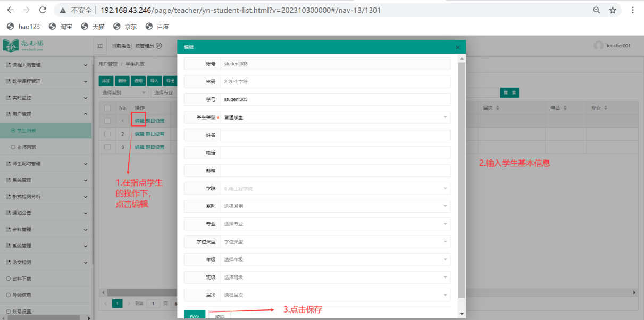Open the Chrome three-dot menu
644x320 pixels.
click(x=633, y=10)
